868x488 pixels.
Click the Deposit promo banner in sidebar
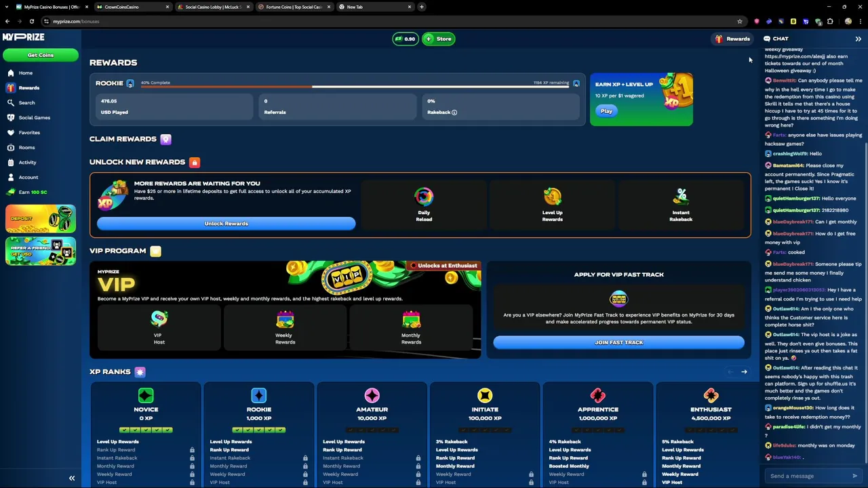[41, 220]
